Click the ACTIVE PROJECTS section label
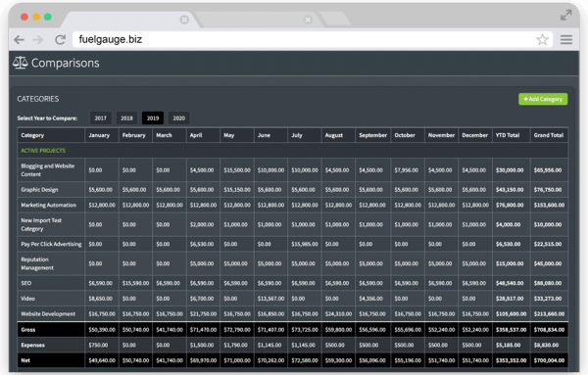This screenshot has width=588, height=375. coord(43,151)
